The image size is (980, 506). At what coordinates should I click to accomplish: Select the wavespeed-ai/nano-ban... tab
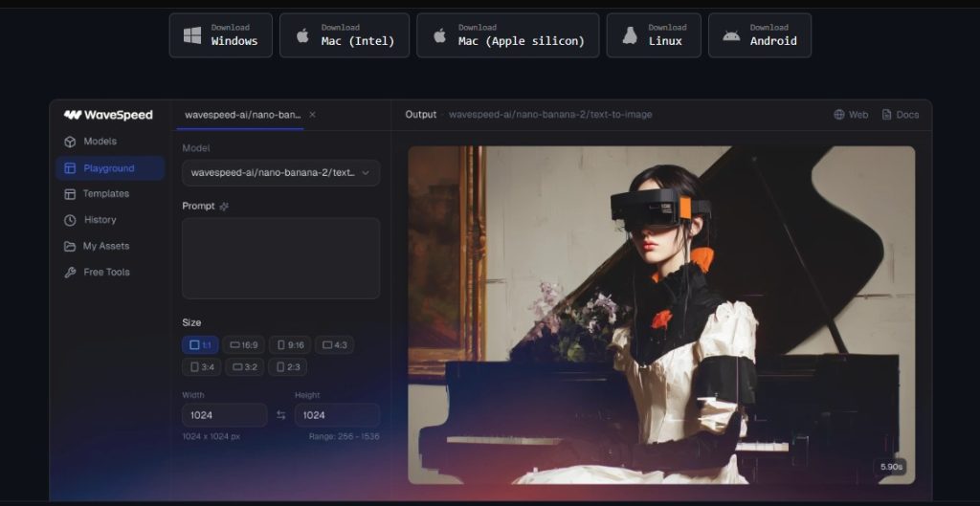(x=242, y=115)
